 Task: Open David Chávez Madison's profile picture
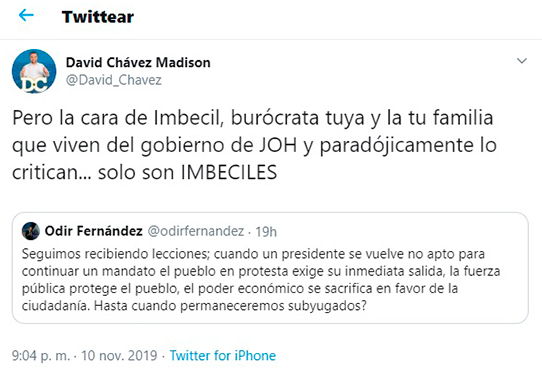[34, 71]
